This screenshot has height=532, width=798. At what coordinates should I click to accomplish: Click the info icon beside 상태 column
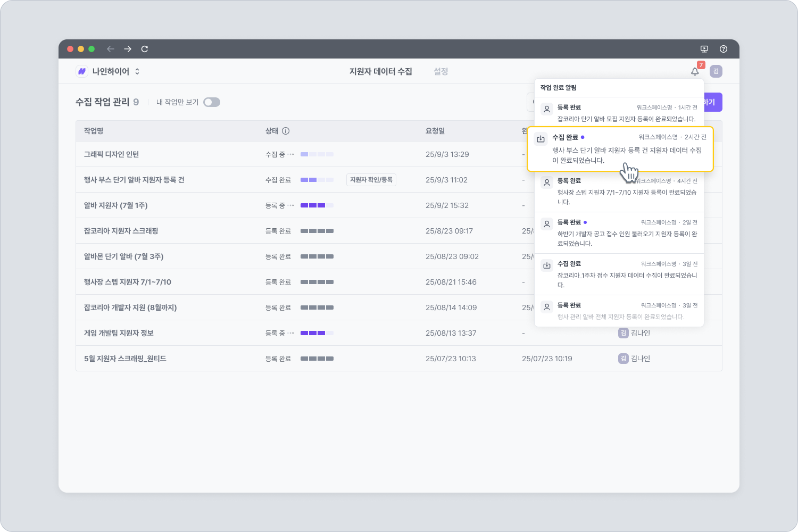(286, 131)
